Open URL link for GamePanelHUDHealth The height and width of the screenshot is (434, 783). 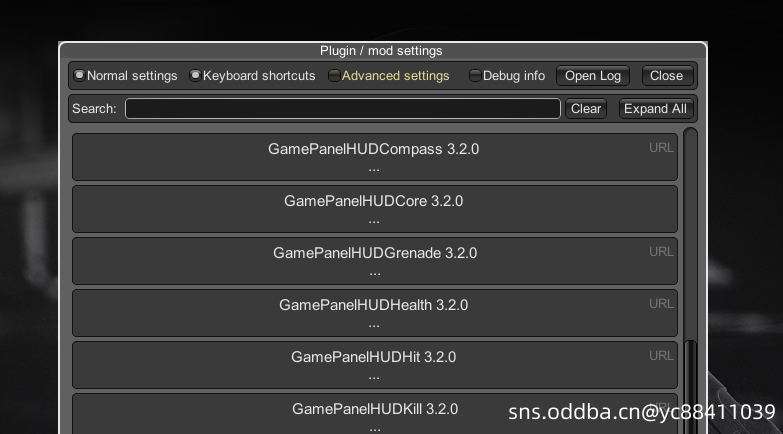(x=661, y=304)
